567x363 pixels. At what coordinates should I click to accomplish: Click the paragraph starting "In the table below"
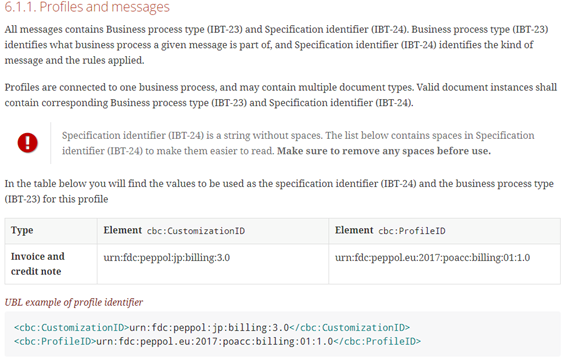pyautogui.click(x=279, y=191)
